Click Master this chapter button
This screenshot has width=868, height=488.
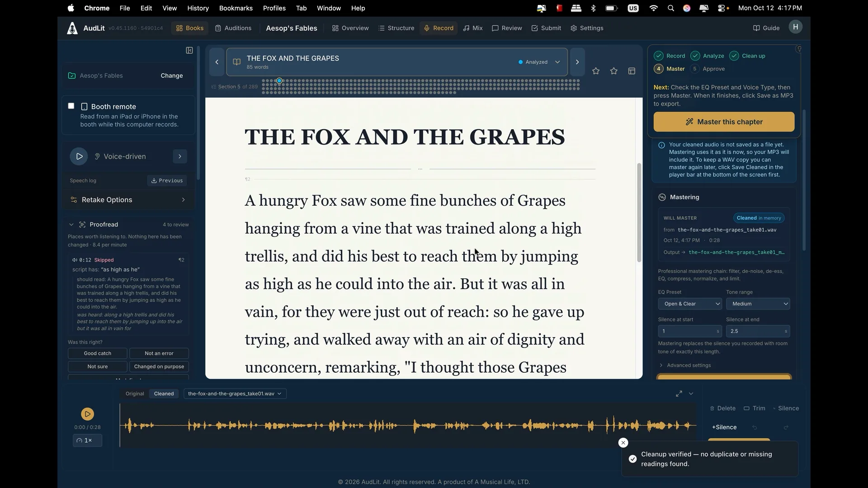point(724,122)
